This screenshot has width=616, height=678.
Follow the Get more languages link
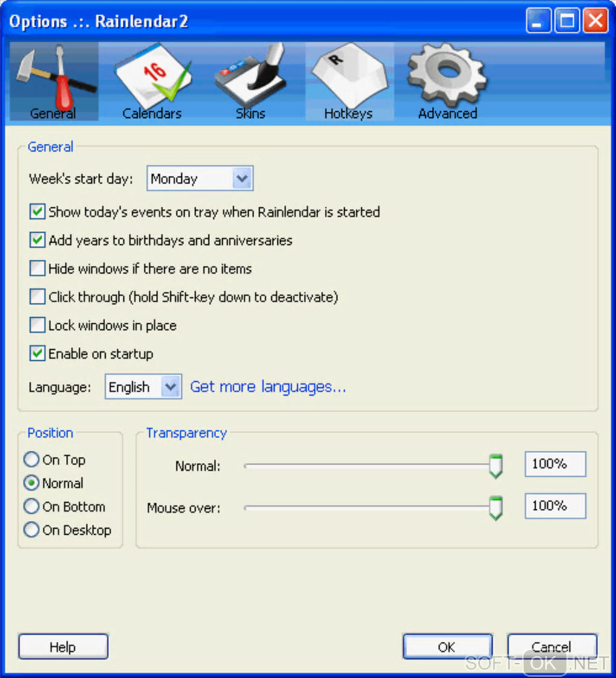(268, 387)
